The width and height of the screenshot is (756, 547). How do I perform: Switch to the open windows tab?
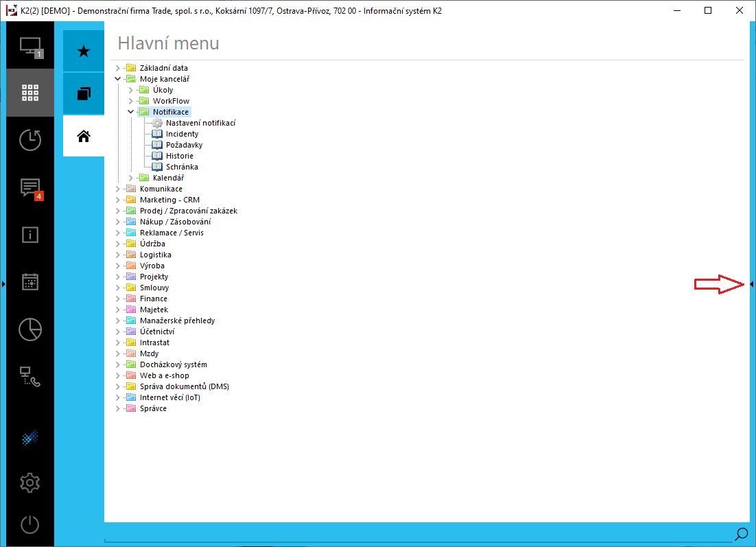pyautogui.click(x=84, y=93)
